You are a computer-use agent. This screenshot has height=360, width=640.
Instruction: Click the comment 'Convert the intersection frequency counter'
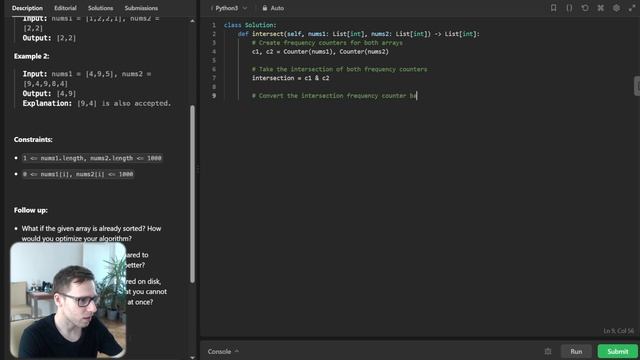tap(334, 96)
